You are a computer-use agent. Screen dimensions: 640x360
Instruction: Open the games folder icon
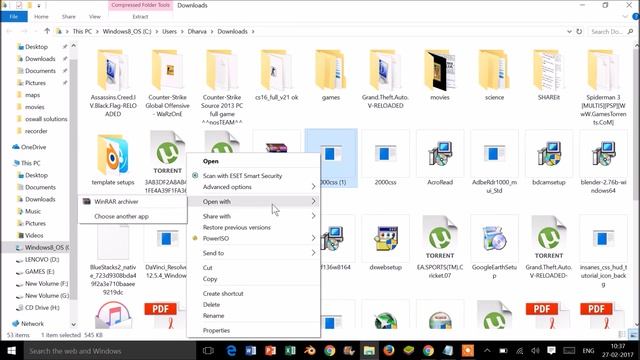point(331,70)
